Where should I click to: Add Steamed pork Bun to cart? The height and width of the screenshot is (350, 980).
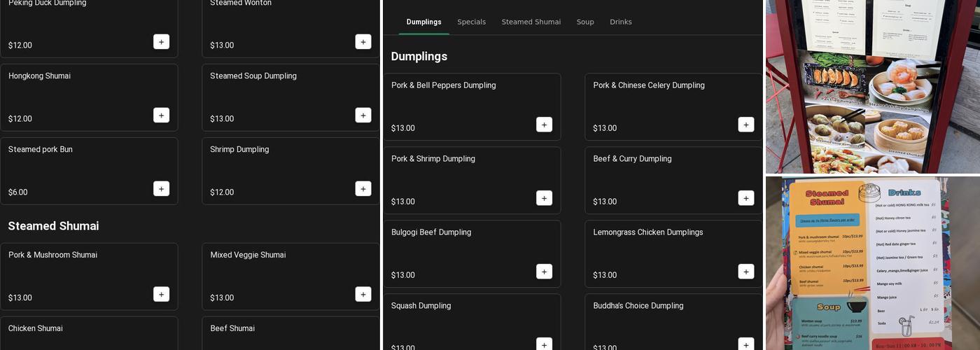[161, 189]
